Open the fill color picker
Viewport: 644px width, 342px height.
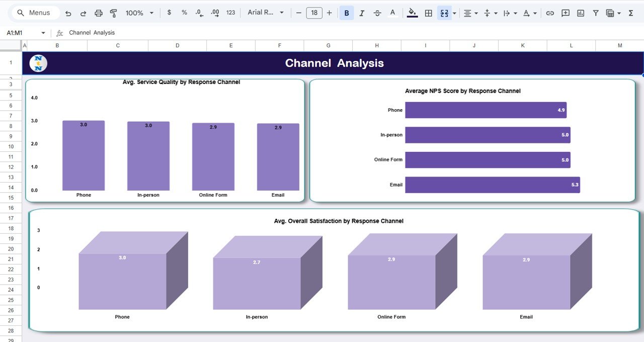[411, 13]
